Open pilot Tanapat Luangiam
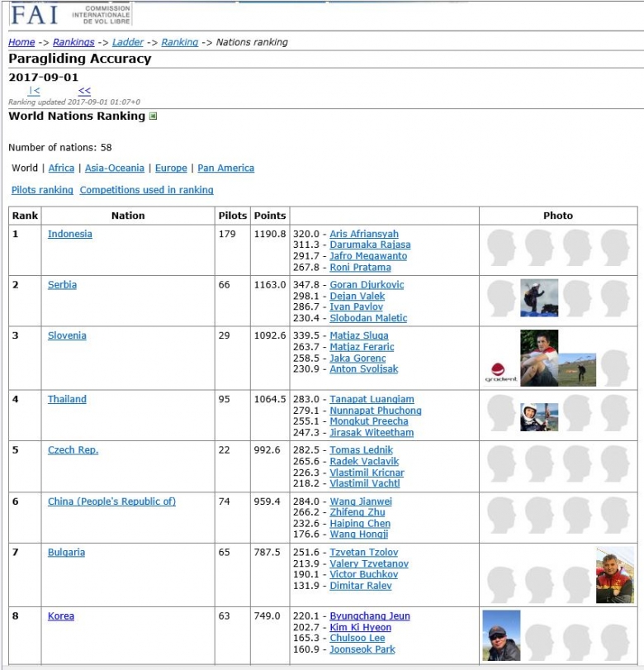The width and height of the screenshot is (644, 670). click(372, 399)
